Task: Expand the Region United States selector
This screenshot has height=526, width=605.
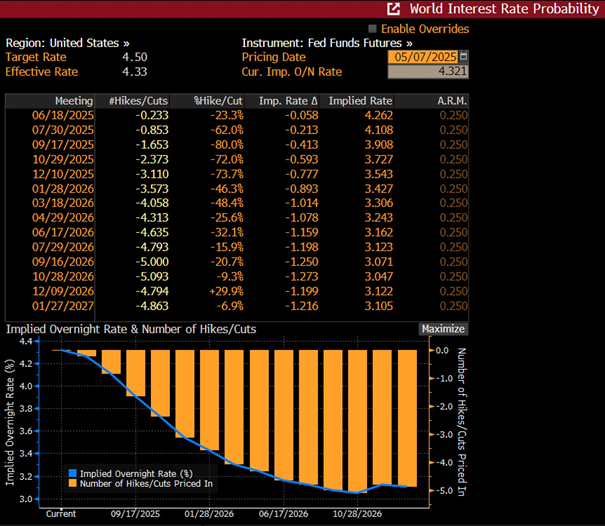Action: coord(68,44)
